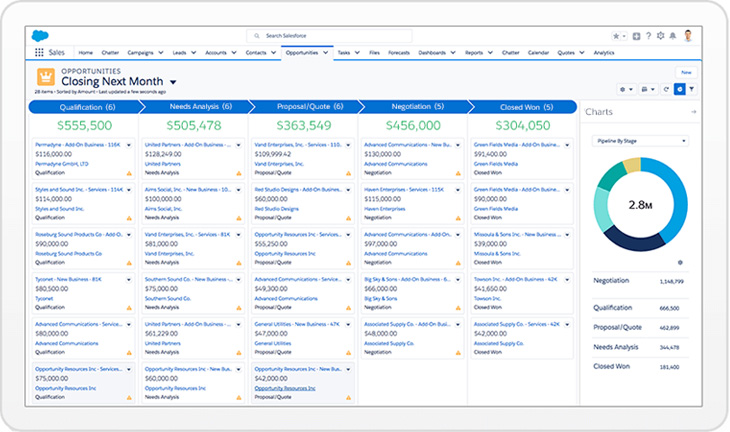Click warning icon on Big Sky & Sons card

point(458,308)
